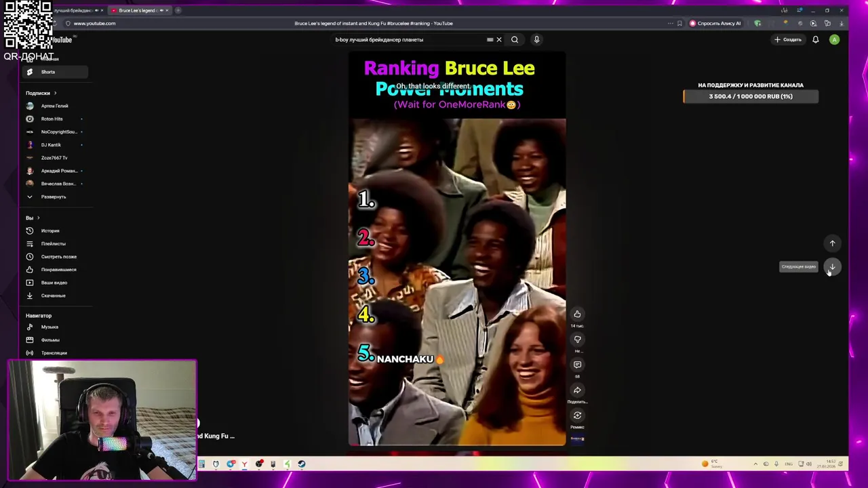Image resolution: width=868 pixels, height=488 pixels.
Task: Open Steam from the taskbar
Action: pyautogui.click(x=302, y=464)
